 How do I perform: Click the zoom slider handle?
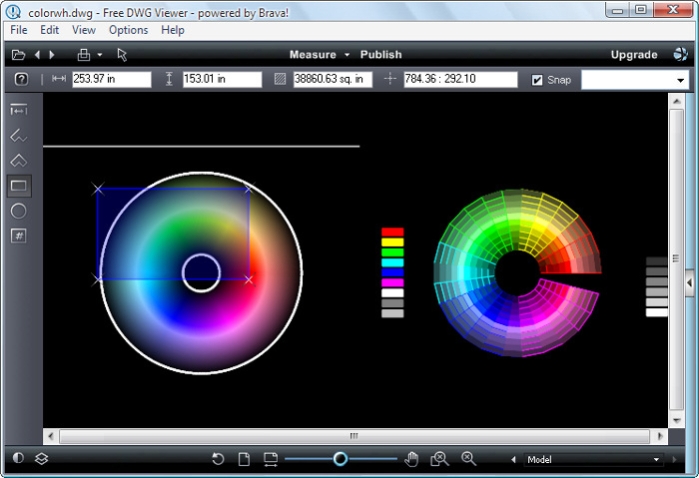pos(340,458)
